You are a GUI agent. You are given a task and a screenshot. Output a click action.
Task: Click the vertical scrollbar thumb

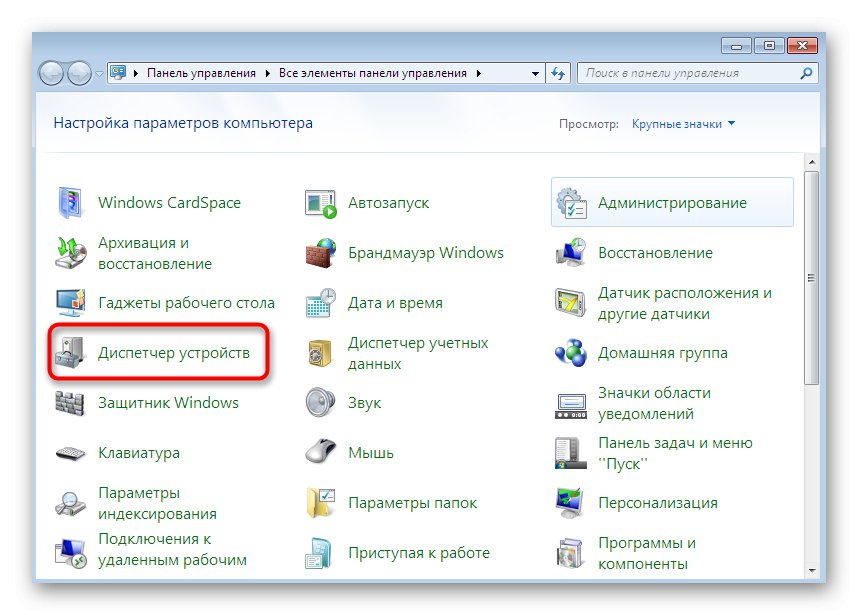click(x=812, y=278)
